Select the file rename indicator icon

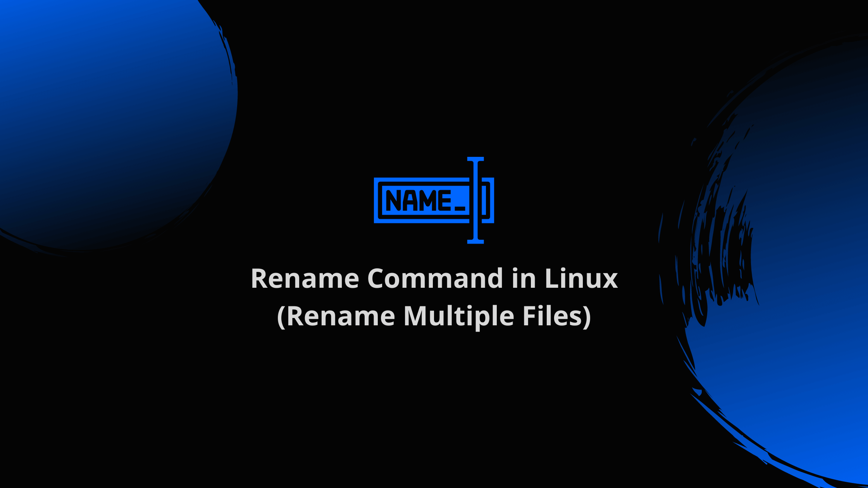point(434,200)
